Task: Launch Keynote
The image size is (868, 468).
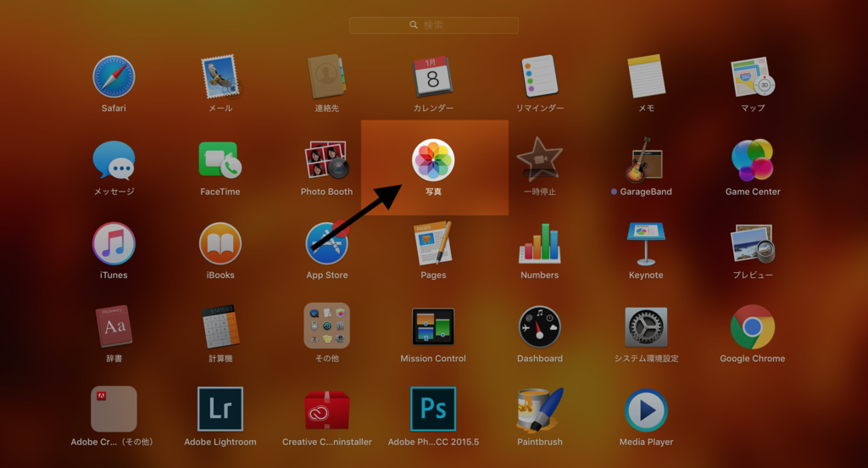Action: pyautogui.click(x=646, y=243)
